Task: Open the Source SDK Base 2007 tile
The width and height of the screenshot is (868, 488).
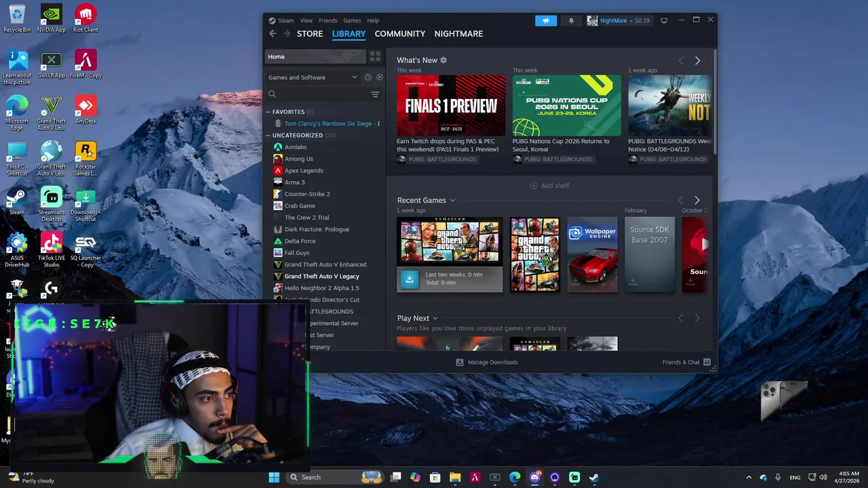Action: click(x=650, y=254)
